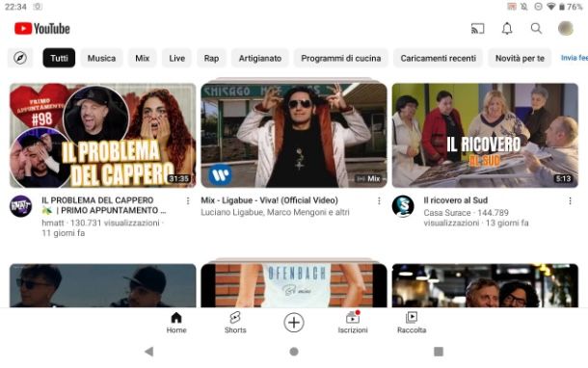Tap the muted notifications status icon
588x368 pixels.
524,7
